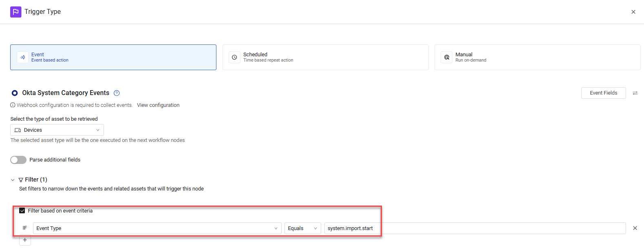Open the Event Fields button

click(603, 93)
